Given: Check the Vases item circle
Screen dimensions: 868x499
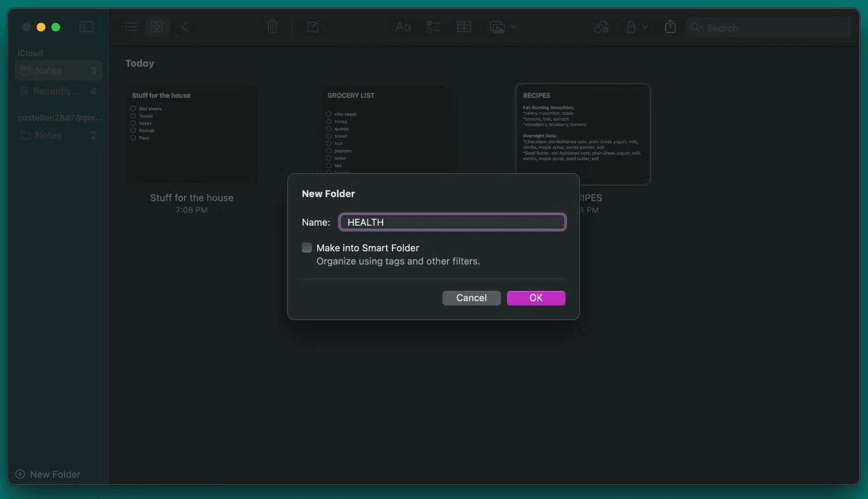Looking at the screenshot, I should click(x=133, y=123).
